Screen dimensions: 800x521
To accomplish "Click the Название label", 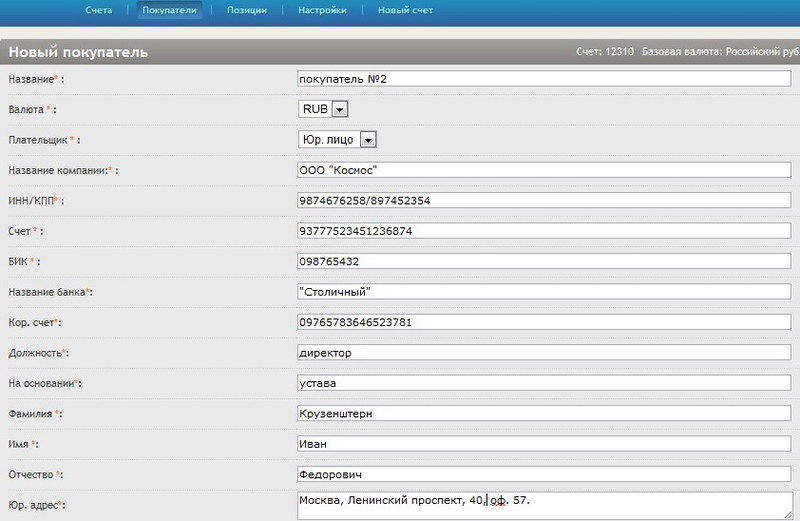I will (36, 79).
